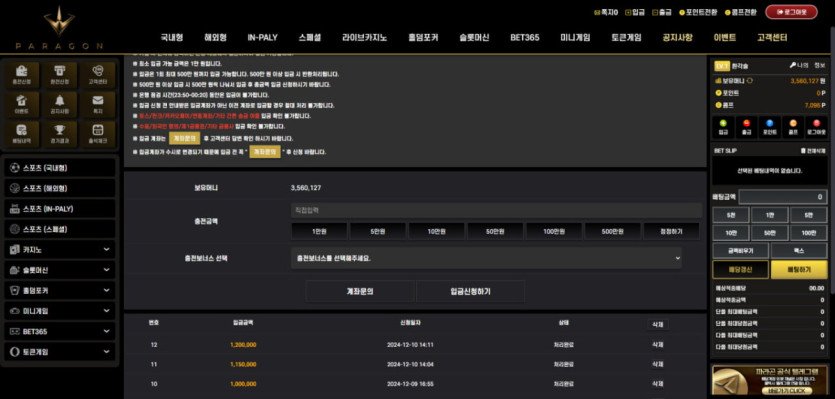Screen dimensions: 835x399
Task: Click the charge amount input field
Action: coord(496,210)
